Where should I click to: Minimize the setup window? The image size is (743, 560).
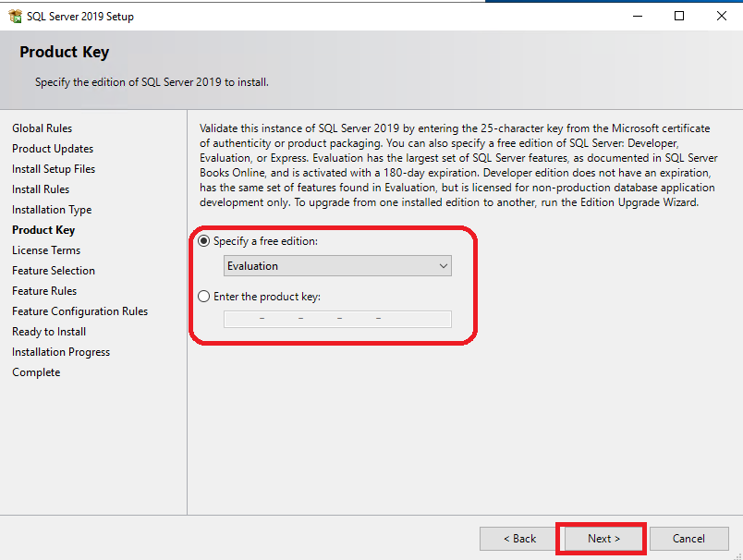click(x=638, y=16)
